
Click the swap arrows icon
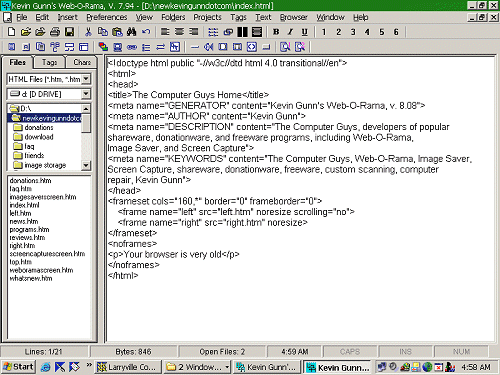(161, 47)
